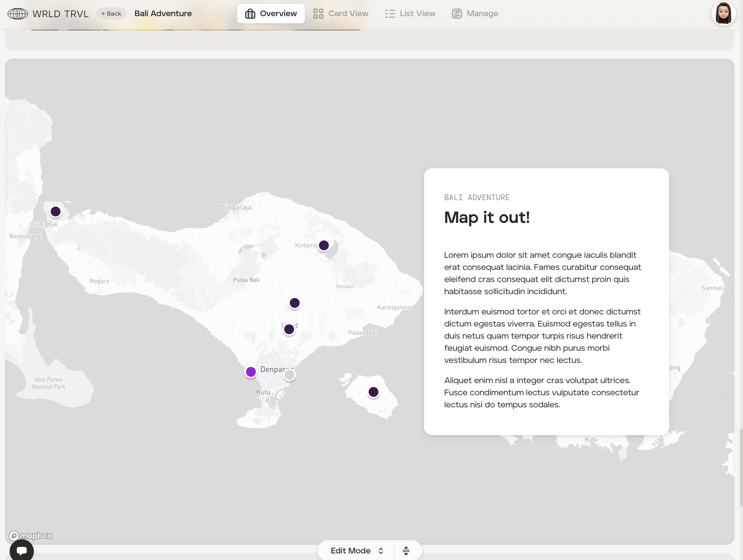The height and width of the screenshot is (560, 743).
Task: Click the map pin next to Kintamani
Action: click(324, 246)
